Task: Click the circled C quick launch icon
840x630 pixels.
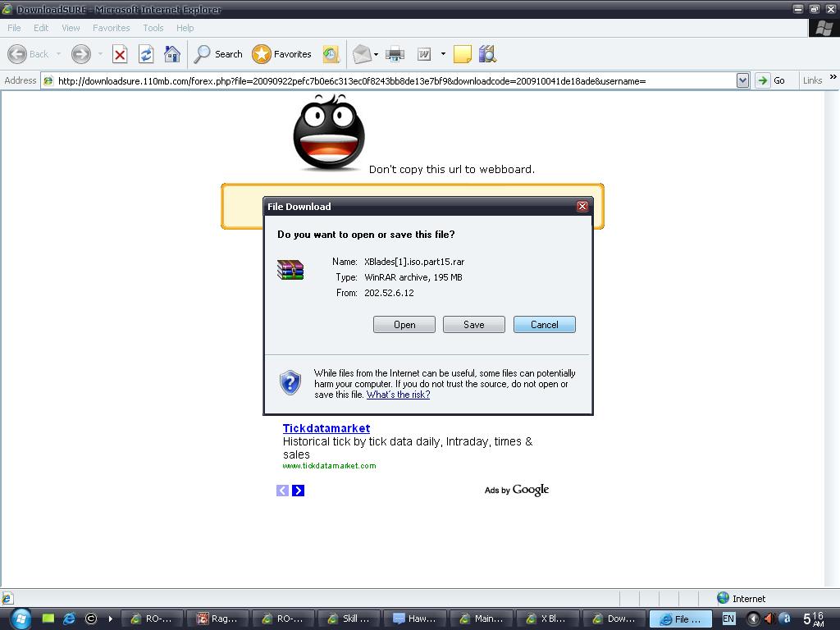Action: coord(91,619)
